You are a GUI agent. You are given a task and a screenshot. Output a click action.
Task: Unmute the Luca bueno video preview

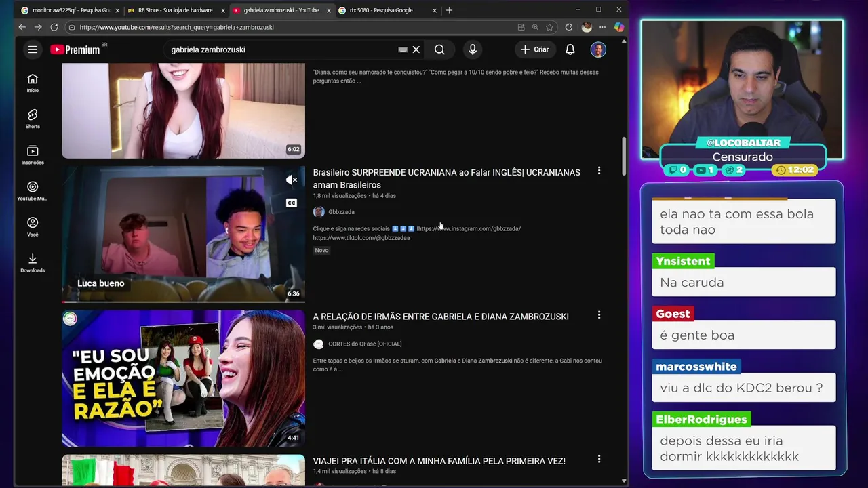(292, 180)
